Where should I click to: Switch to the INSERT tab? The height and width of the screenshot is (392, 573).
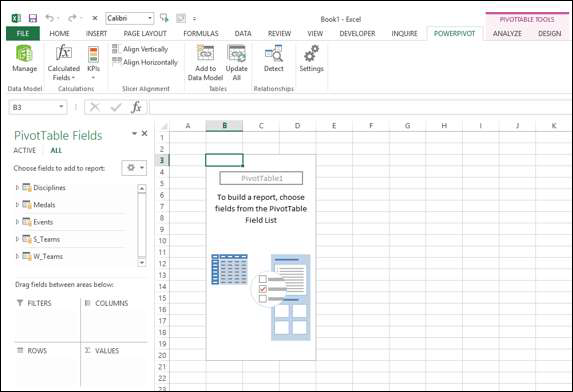[96, 34]
